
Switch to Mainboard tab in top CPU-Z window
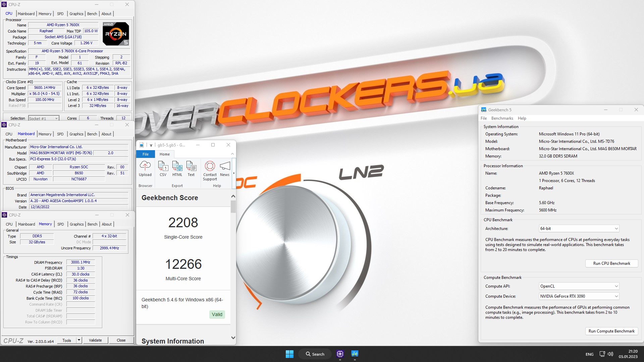coord(26,14)
